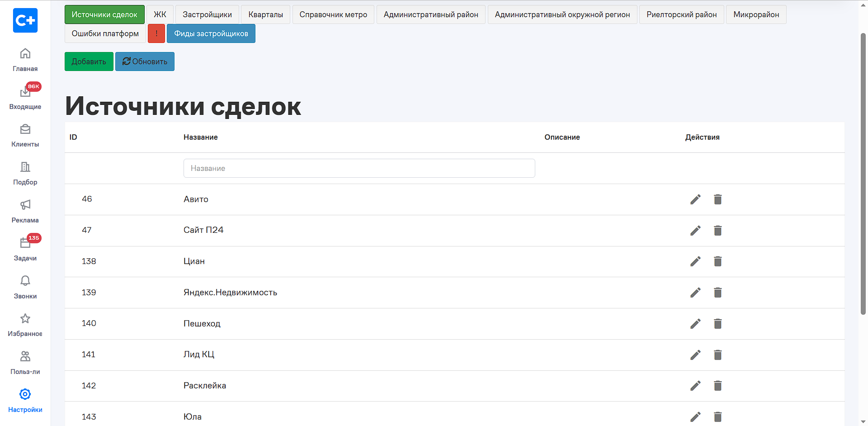Open Реклама megaphone section
This screenshot has width=868, height=426.
tap(25, 212)
